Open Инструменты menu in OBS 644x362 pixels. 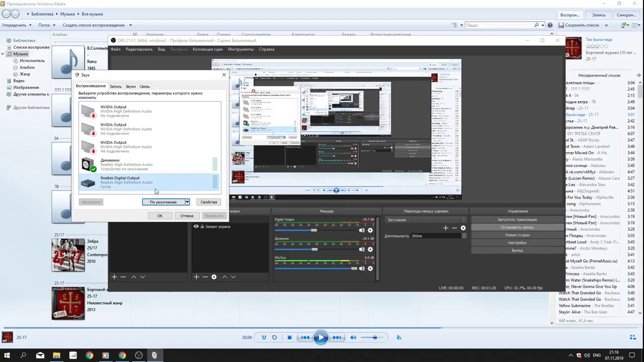click(240, 49)
